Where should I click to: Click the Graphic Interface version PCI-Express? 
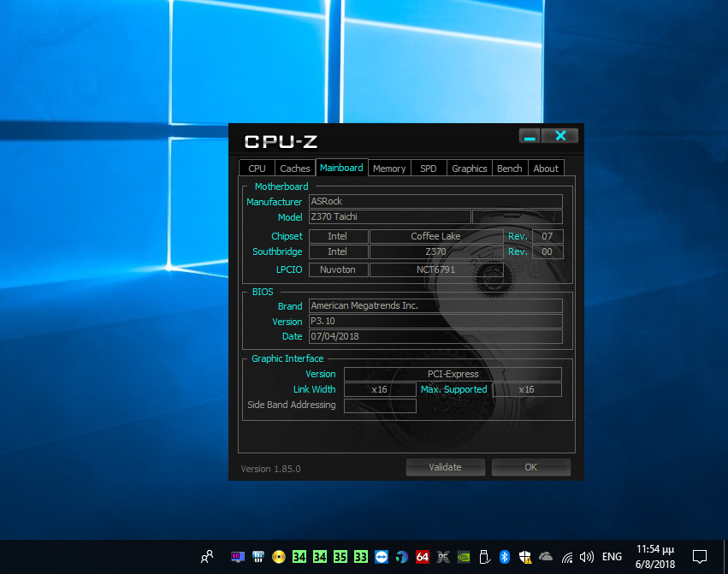[453, 375]
